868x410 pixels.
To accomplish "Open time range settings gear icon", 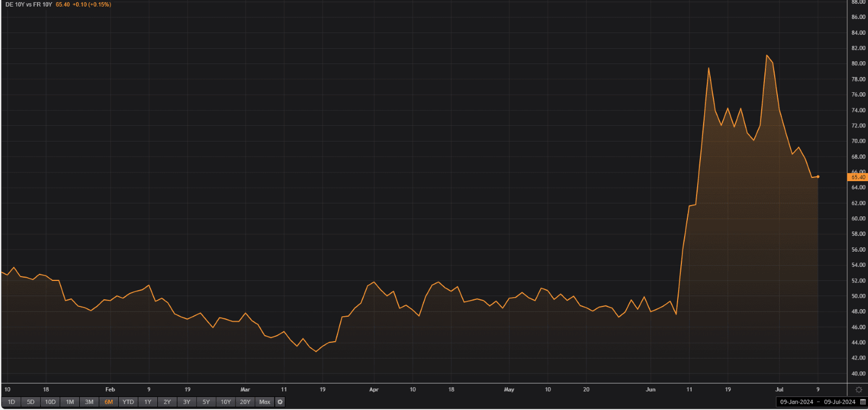I will click(x=280, y=402).
